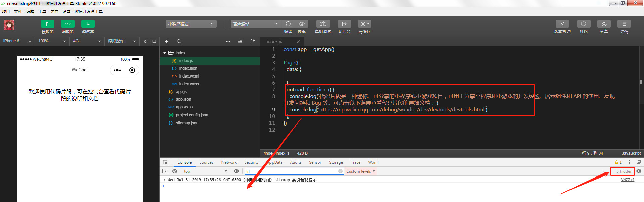
Task: Open the 设置 menu
Action: tap(66, 11)
